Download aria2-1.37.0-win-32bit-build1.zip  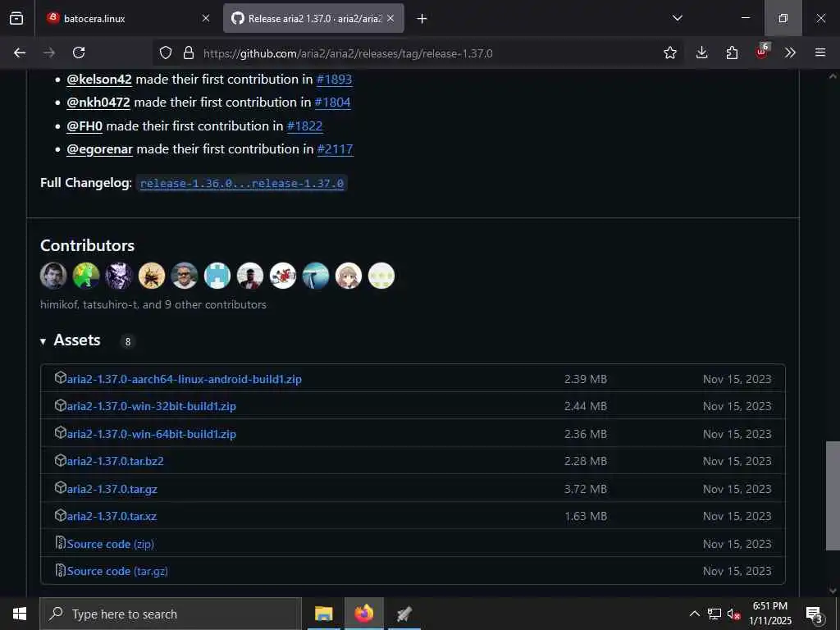[x=152, y=407]
